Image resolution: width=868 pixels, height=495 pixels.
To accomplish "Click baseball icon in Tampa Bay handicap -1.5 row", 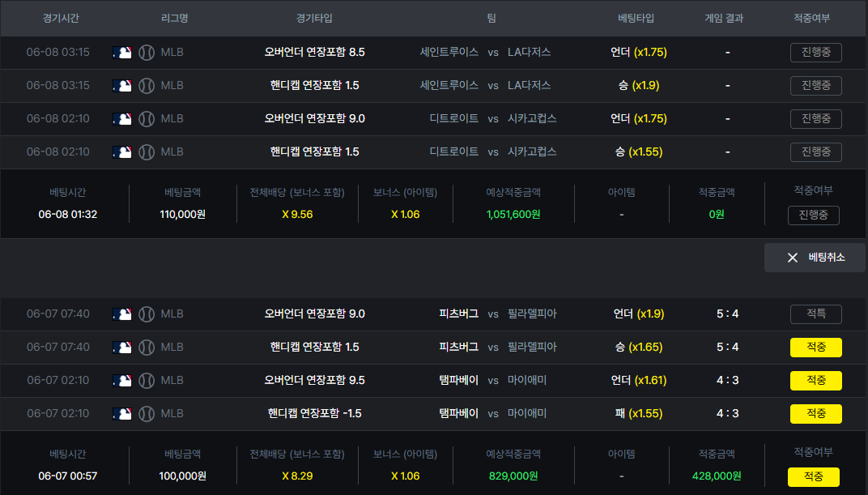I will pyautogui.click(x=147, y=414).
